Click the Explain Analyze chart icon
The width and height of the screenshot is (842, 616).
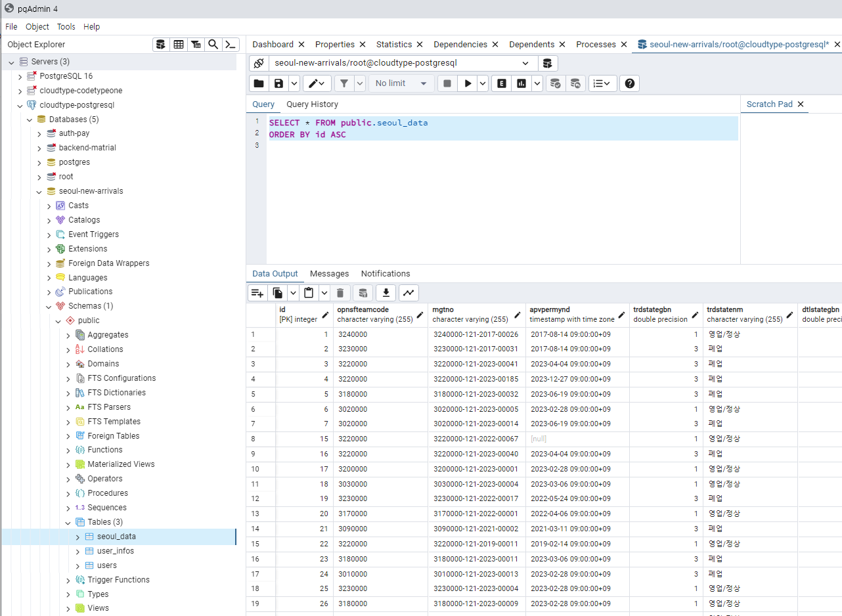point(521,83)
